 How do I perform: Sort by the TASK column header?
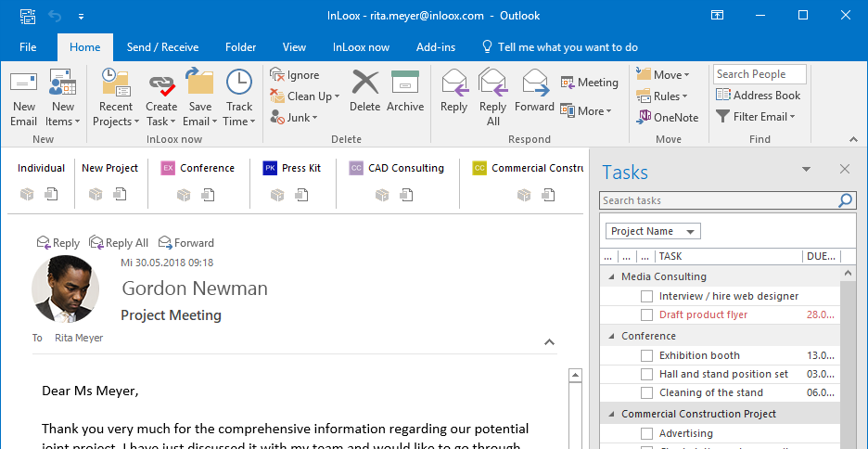click(728, 256)
